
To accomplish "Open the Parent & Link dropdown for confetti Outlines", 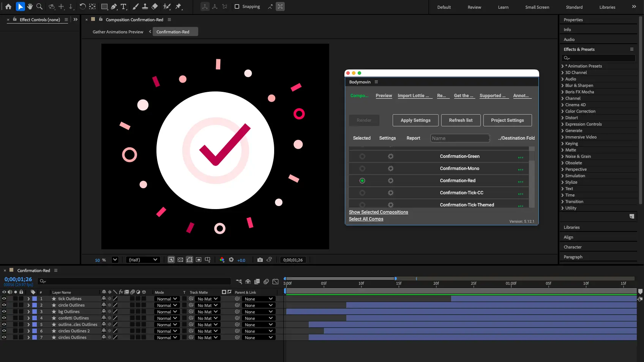I will (258, 318).
